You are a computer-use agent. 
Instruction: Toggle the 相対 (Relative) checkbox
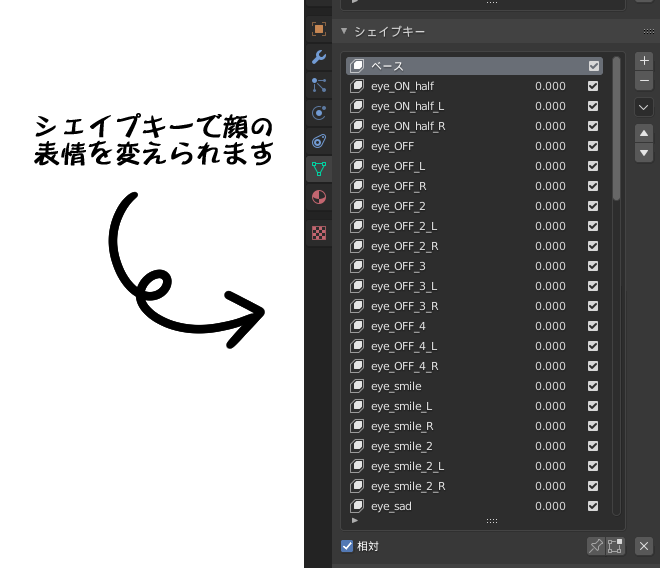(348, 546)
